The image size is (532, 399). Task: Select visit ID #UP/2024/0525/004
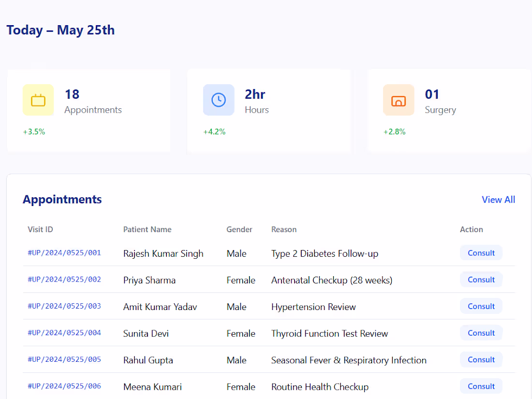[x=64, y=333]
